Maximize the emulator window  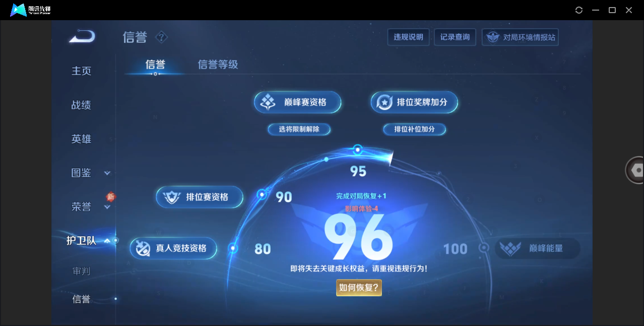612,10
